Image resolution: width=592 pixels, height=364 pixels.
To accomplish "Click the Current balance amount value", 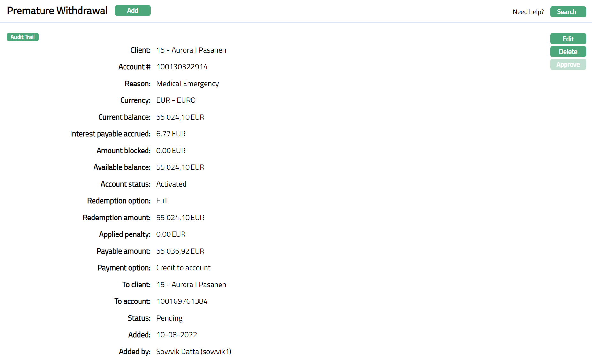I will pyautogui.click(x=180, y=117).
